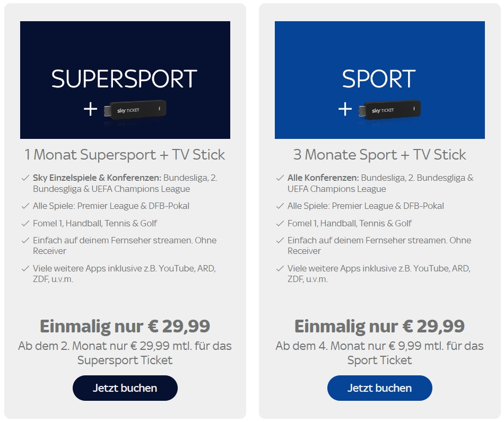
Task: Click the checkmark beside Alle Konferenzen
Action: pyautogui.click(x=280, y=178)
